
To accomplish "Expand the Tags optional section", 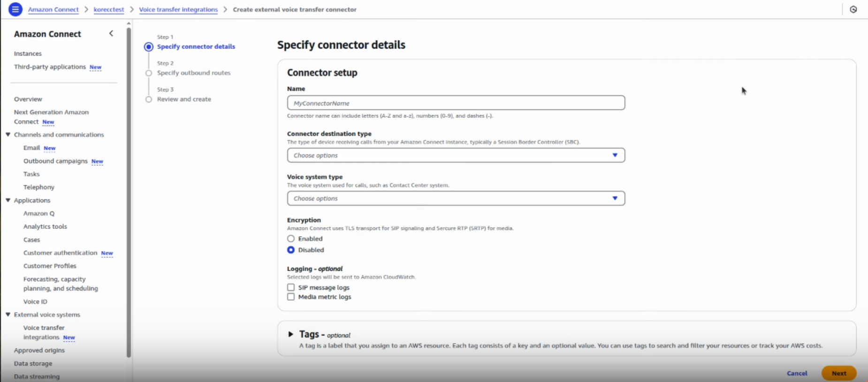I will [290, 334].
